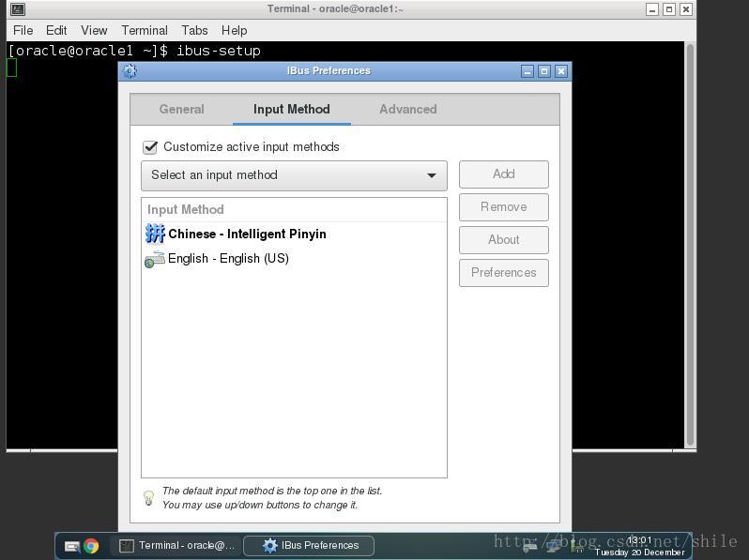Click the clock in the taskbar
Screen dimensions: 749x560
point(639,546)
